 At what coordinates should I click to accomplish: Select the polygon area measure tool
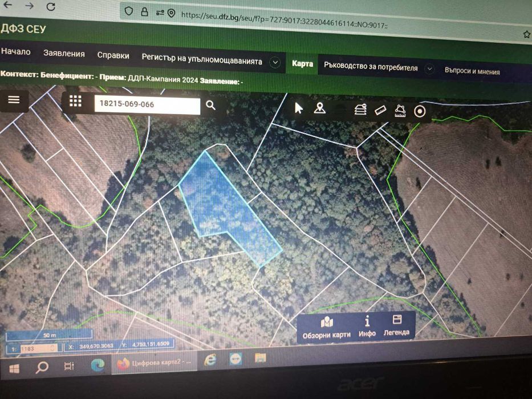coord(400,111)
